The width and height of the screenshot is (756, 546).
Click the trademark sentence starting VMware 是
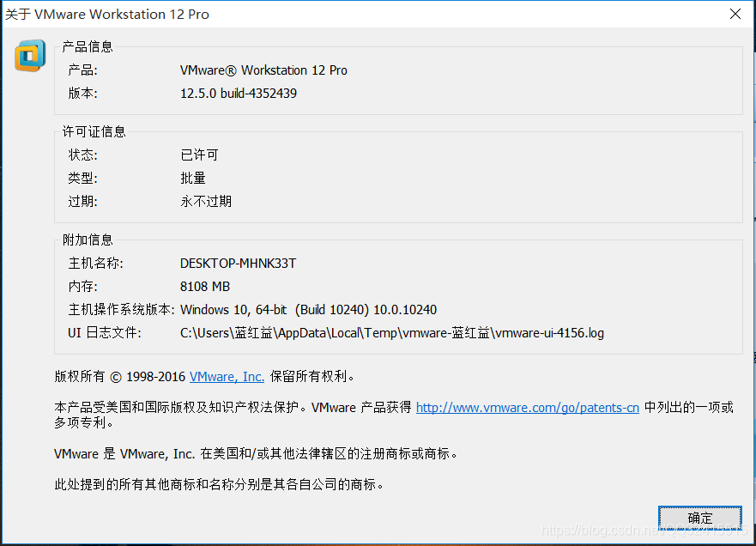tap(256, 454)
